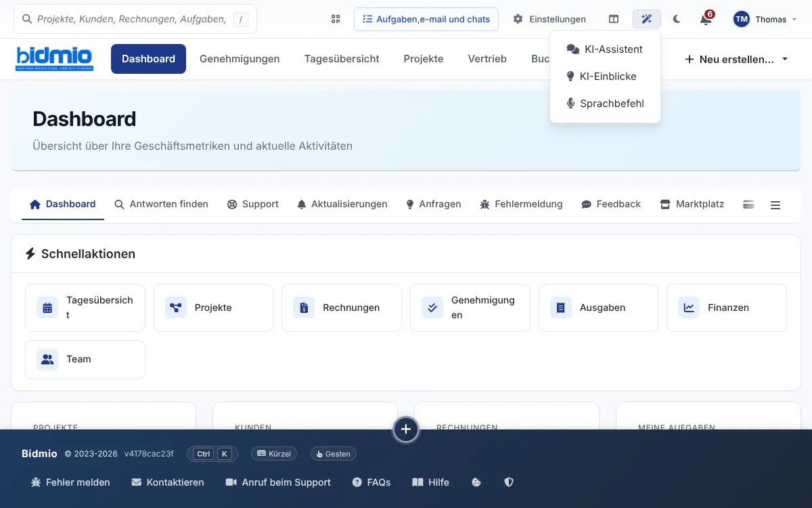Open the Team quick action card

pyautogui.click(x=85, y=360)
